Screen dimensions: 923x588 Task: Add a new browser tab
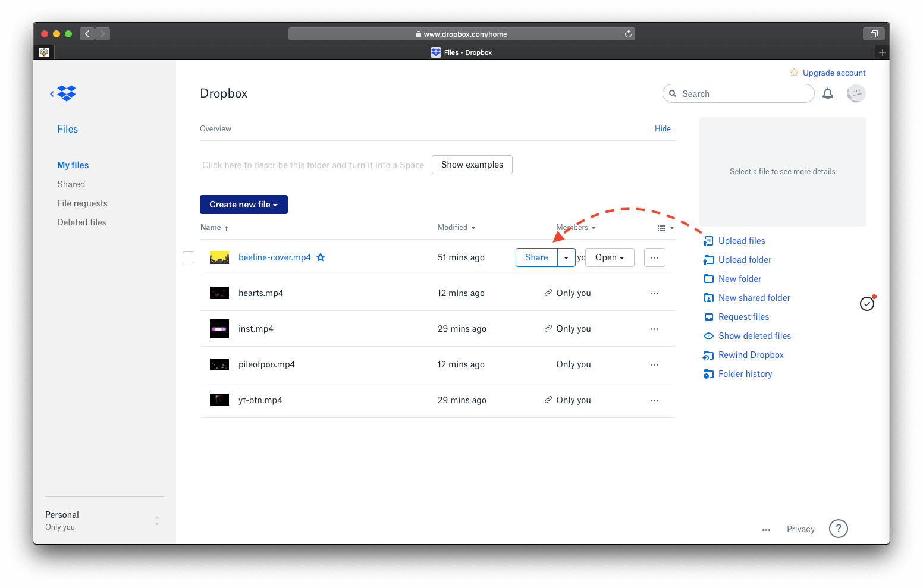click(882, 52)
